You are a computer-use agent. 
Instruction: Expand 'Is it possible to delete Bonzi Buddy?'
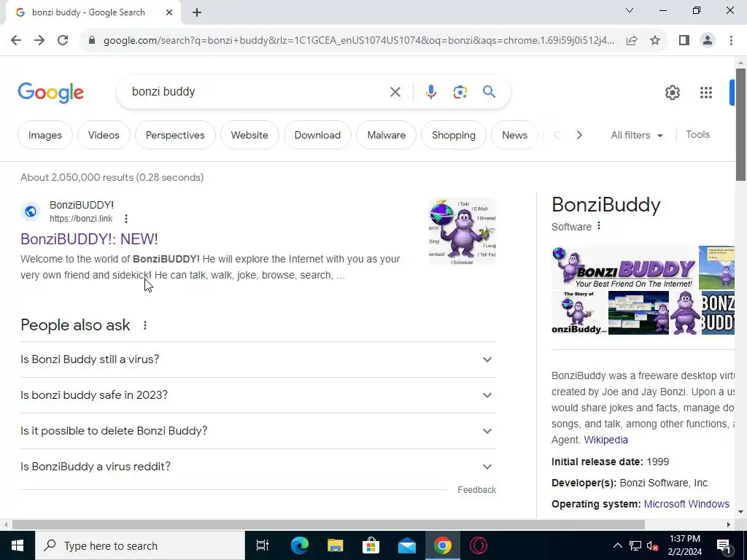pyautogui.click(x=258, y=431)
